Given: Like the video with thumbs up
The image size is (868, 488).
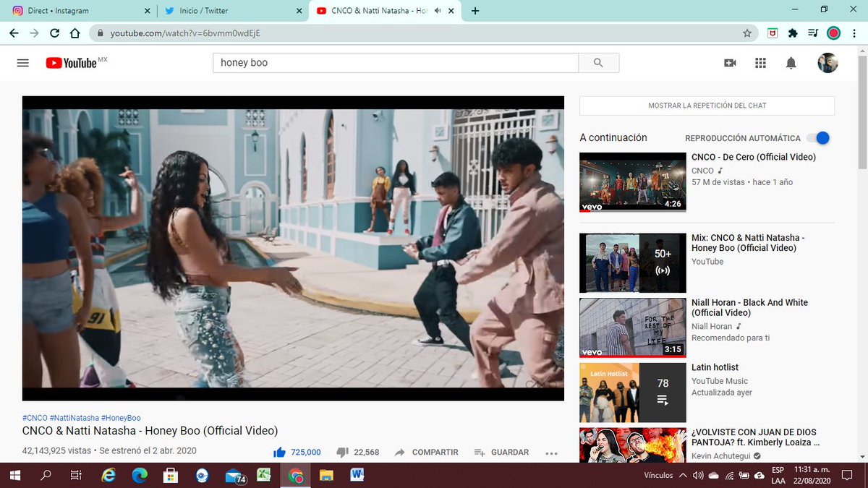Looking at the screenshot, I should (279, 452).
